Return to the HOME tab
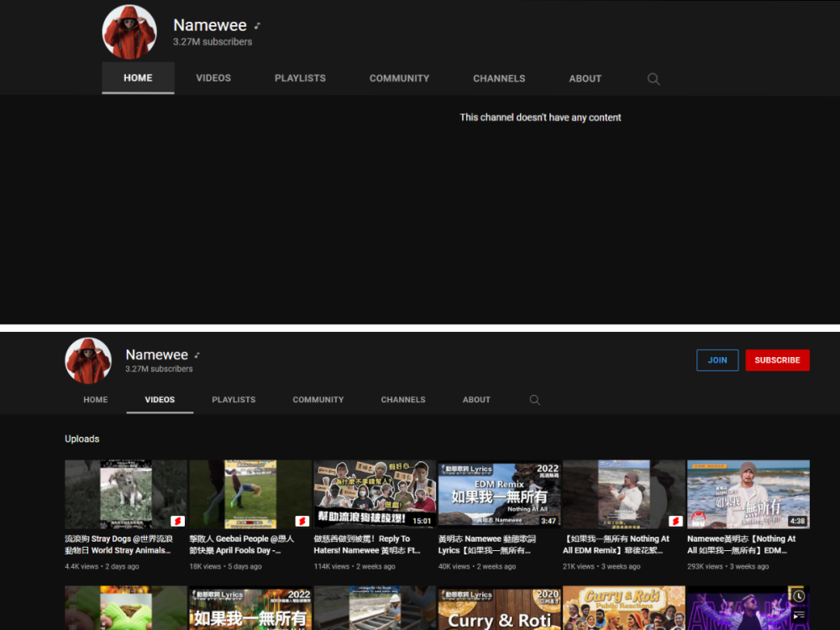The width and height of the screenshot is (840, 630). point(95,400)
